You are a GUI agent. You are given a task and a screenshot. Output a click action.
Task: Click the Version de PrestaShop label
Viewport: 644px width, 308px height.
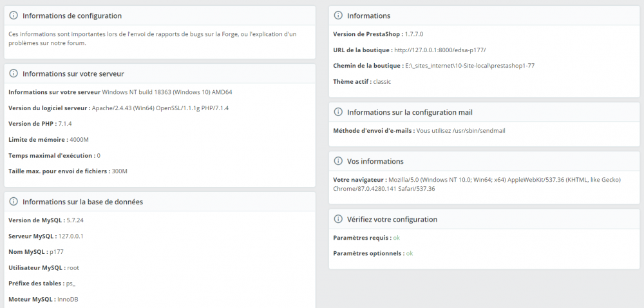[x=368, y=34]
